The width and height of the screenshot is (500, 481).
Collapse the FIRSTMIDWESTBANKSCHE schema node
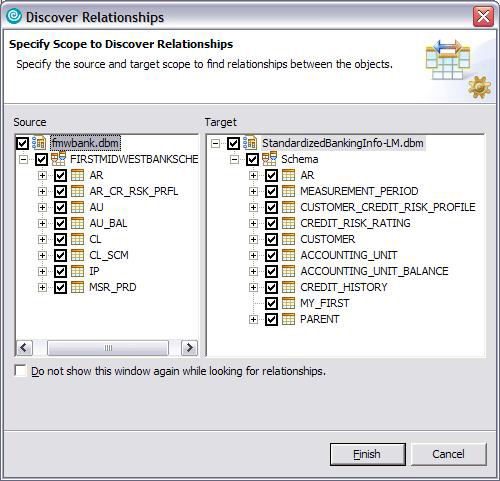(23, 159)
